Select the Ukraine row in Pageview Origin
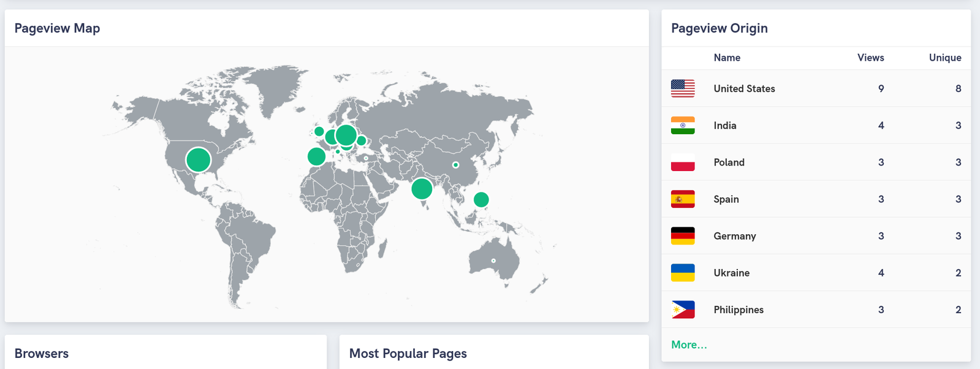980x369 pixels. (x=816, y=273)
